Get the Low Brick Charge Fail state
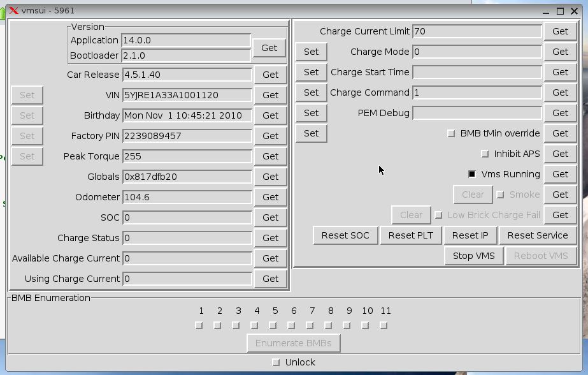This screenshot has height=375, width=588. (x=560, y=215)
